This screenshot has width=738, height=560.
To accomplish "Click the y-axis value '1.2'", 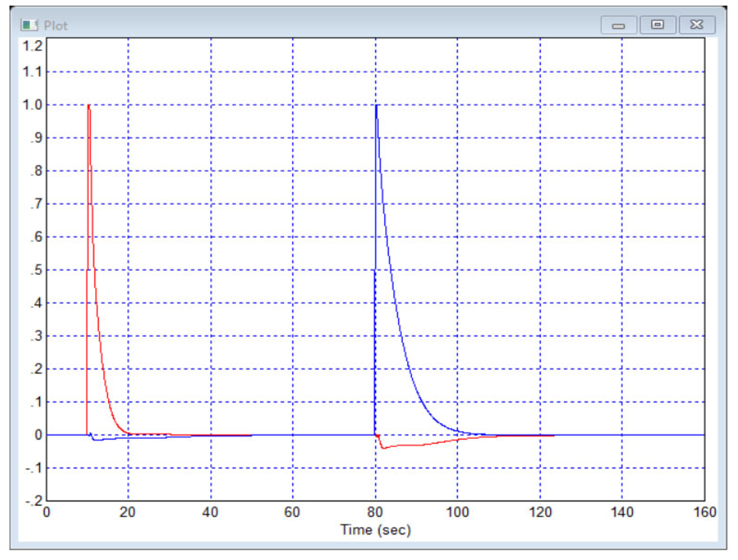I will [x=32, y=46].
